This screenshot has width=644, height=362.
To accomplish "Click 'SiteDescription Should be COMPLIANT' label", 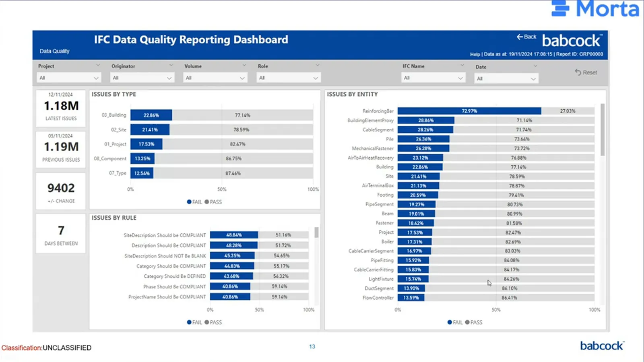I will (x=165, y=235).
